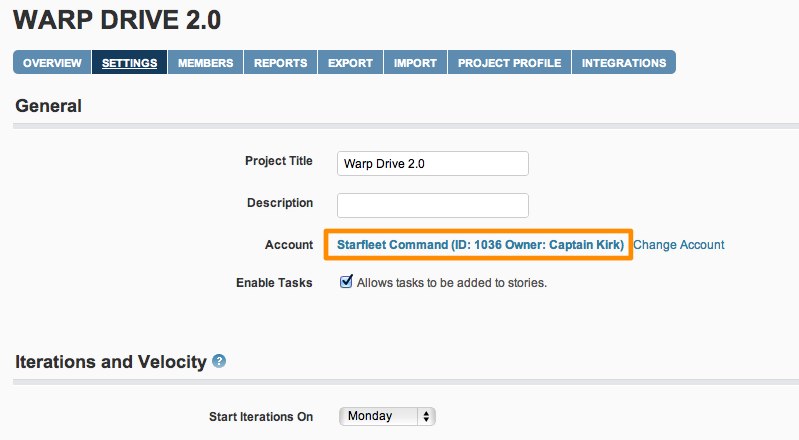Click the Allows tasks to be added label

tap(451, 282)
